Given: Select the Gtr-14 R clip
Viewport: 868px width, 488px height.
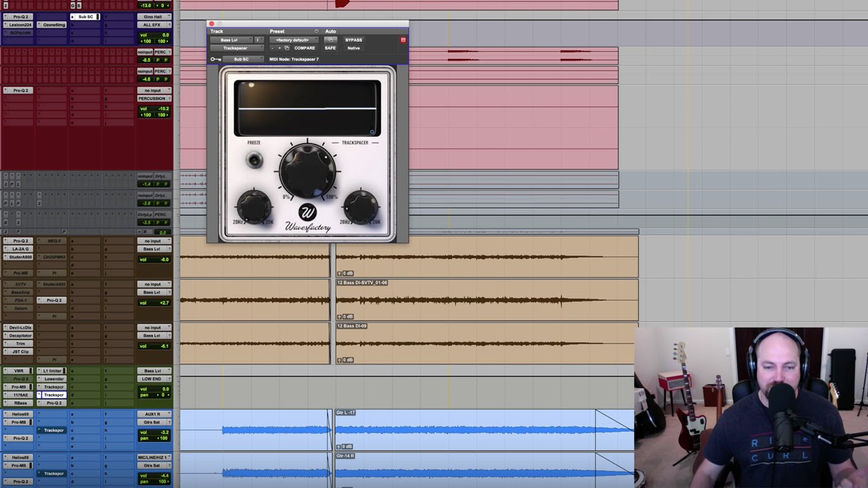Looking at the screenshot, I should click(x=484, y=470).
